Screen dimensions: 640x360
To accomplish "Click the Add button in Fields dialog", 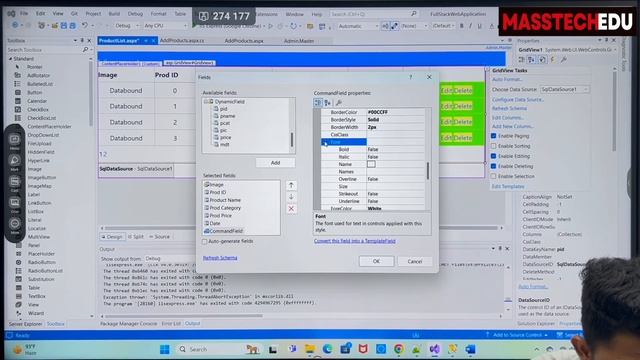I will pos(276,163).
